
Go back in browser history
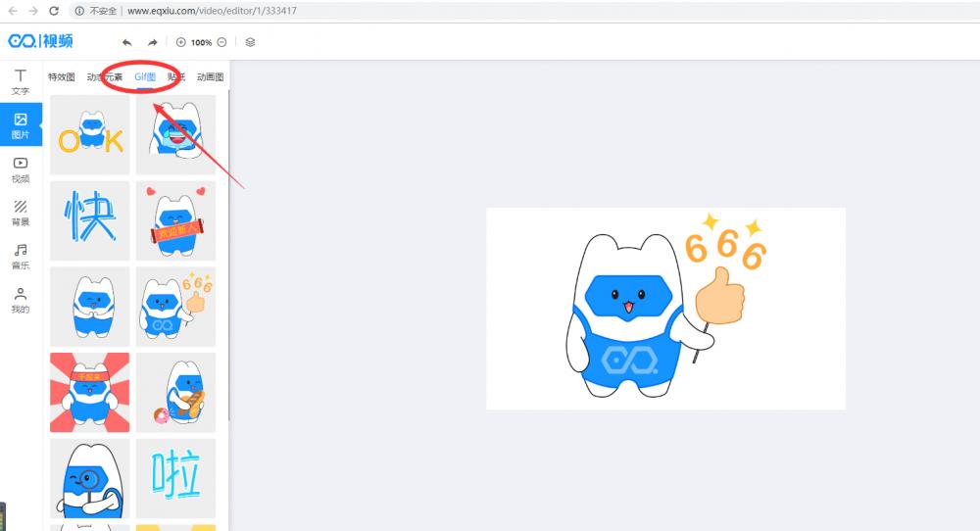click(13, 11)
